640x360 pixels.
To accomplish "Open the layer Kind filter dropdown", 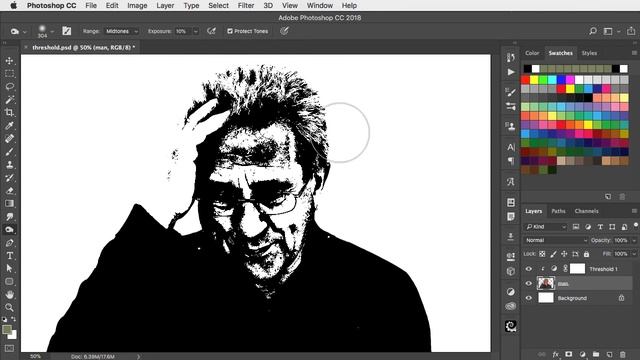I will (x=546, y=227).
